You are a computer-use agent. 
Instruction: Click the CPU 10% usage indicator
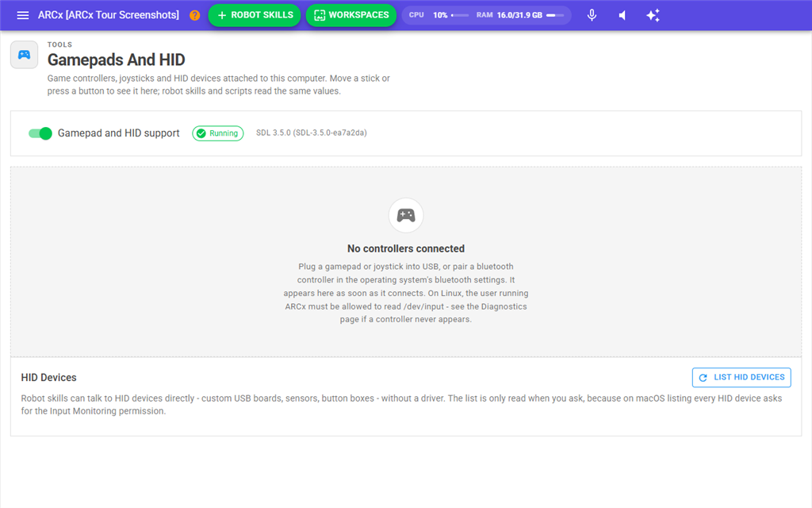[438, 15]
